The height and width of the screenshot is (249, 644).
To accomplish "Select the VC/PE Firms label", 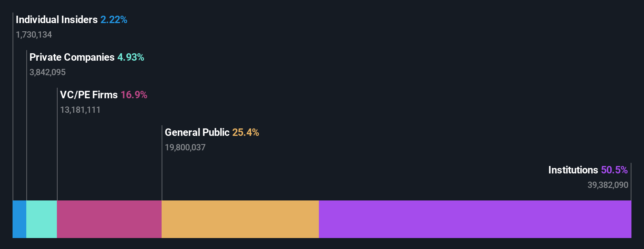I will 89,95.
